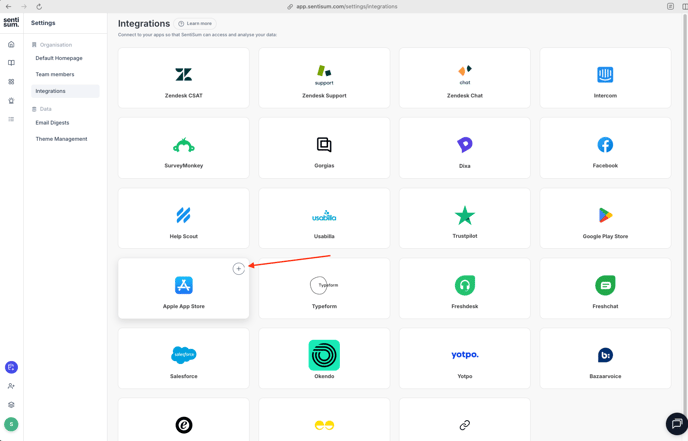Click the Apple App Store label text
This screenshot has width=688, height=441.
(x=183, y=306)
